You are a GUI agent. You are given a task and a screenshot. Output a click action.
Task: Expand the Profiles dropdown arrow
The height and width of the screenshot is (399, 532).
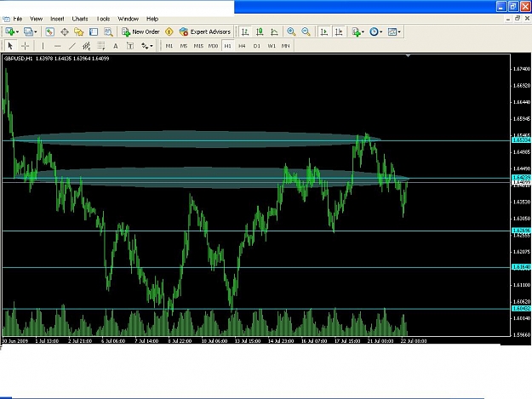click(36, 32)
